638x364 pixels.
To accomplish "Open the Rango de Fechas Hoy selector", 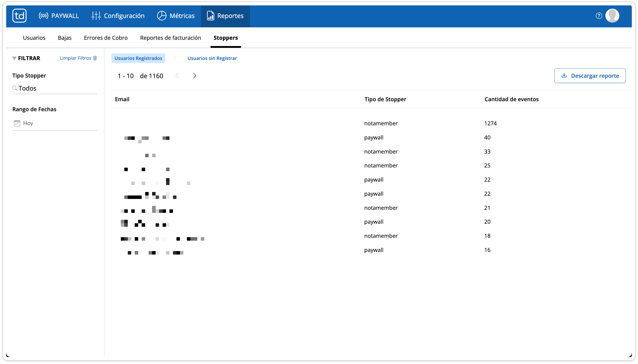I will tap(55, 123).
